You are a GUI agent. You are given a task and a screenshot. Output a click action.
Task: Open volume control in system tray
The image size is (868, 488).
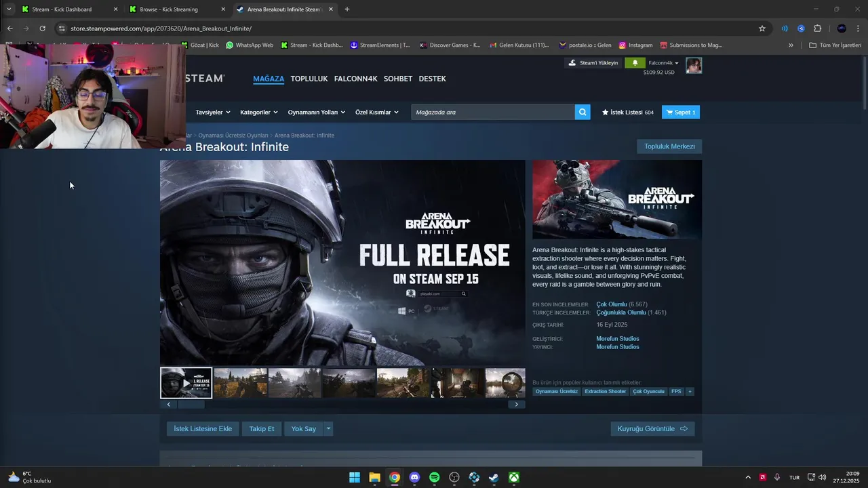(822, 477)
